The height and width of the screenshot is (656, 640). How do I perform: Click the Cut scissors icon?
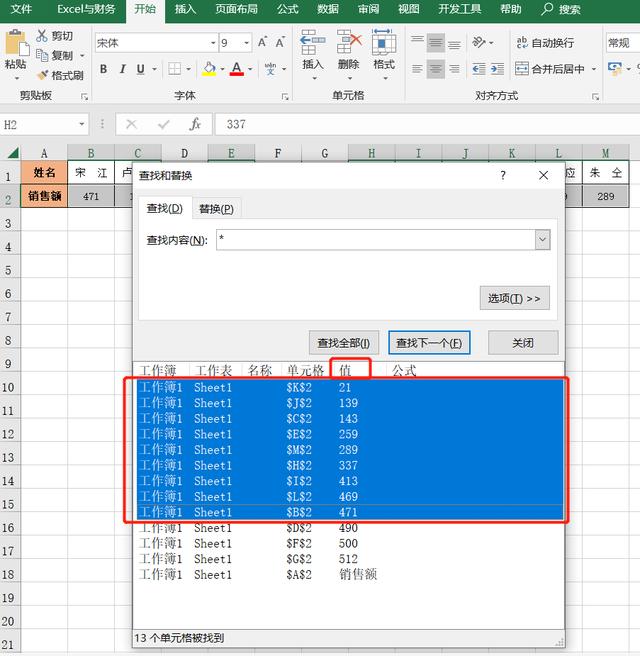pos(41,36)
